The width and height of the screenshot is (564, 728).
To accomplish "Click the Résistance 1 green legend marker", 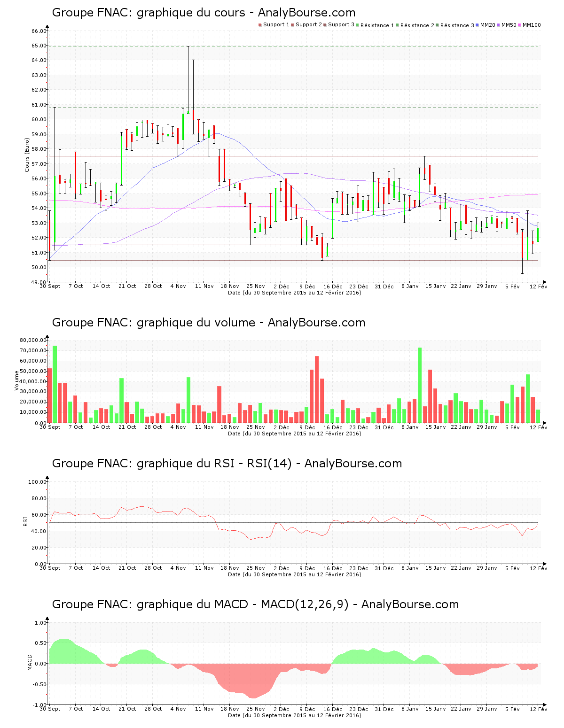I will pyautogui.click(x=358, y=25).
